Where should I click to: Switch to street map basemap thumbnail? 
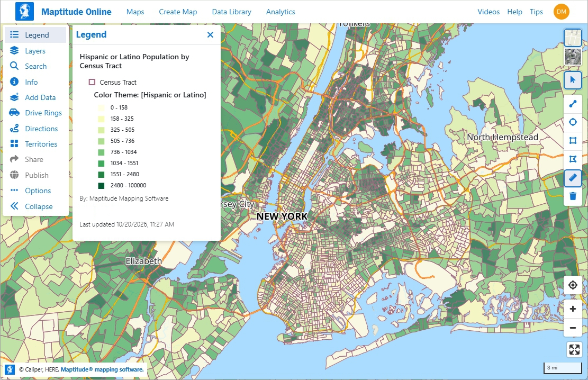click(573, 38)
